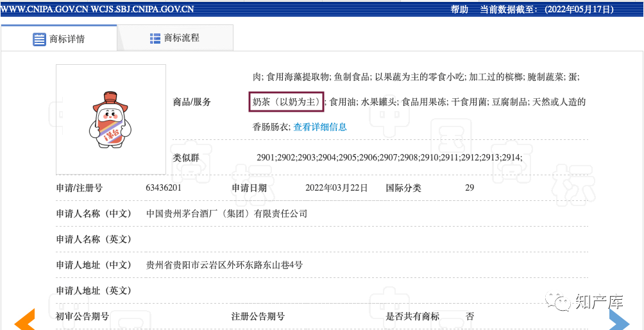Click the 申请人地址（中文） label
This screenshot has height=330, width=644.
[94, 265]
